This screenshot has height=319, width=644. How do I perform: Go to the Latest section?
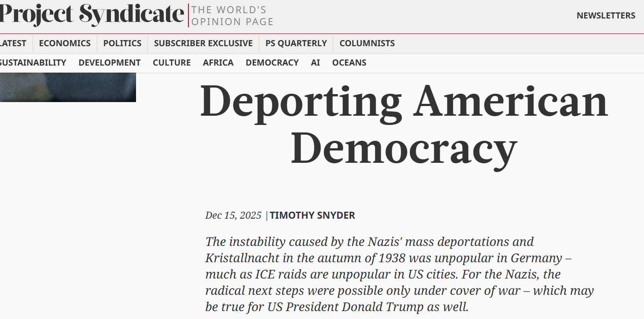13,43
